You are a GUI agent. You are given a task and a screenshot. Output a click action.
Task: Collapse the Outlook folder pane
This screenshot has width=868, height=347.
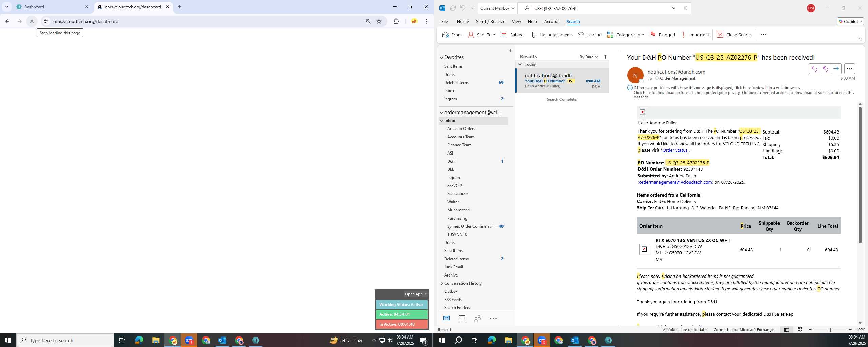[x=510, y=50]
